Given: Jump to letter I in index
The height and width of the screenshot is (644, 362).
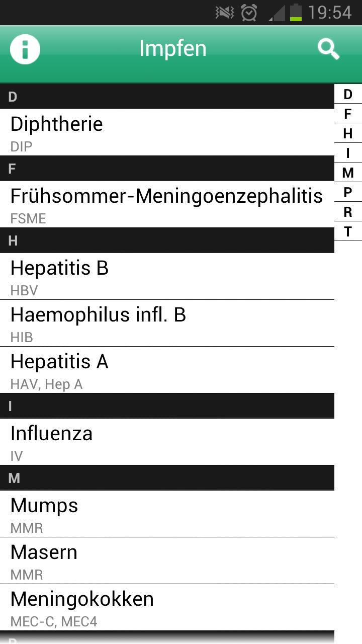Looking at the screenshot, I should tap(348, 153).
